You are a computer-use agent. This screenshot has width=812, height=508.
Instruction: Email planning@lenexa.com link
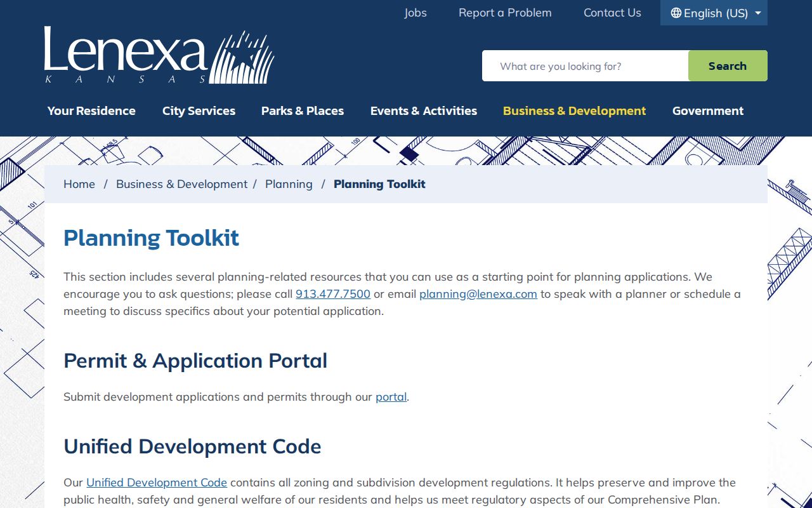(x=478, y=294)
